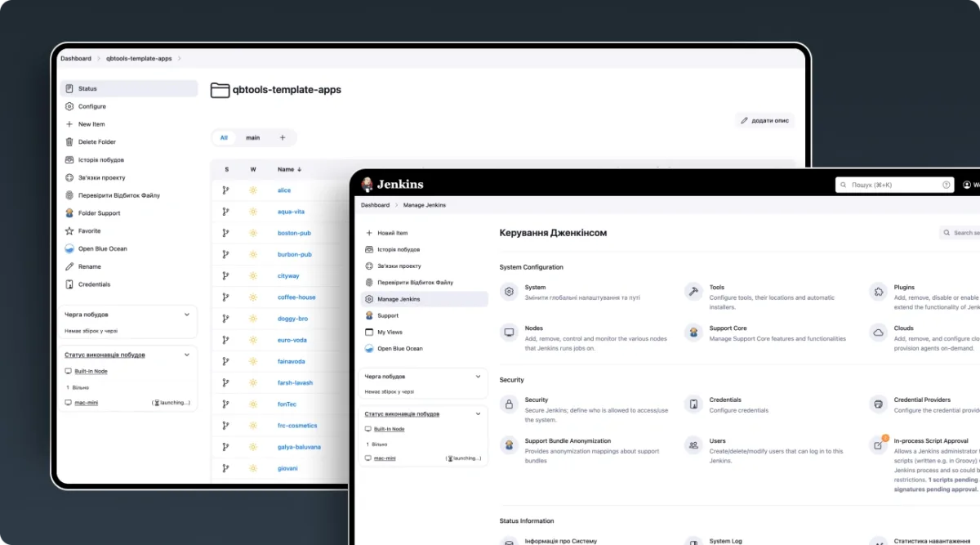Click the Tools hammer icon

[x=693, y=291]
